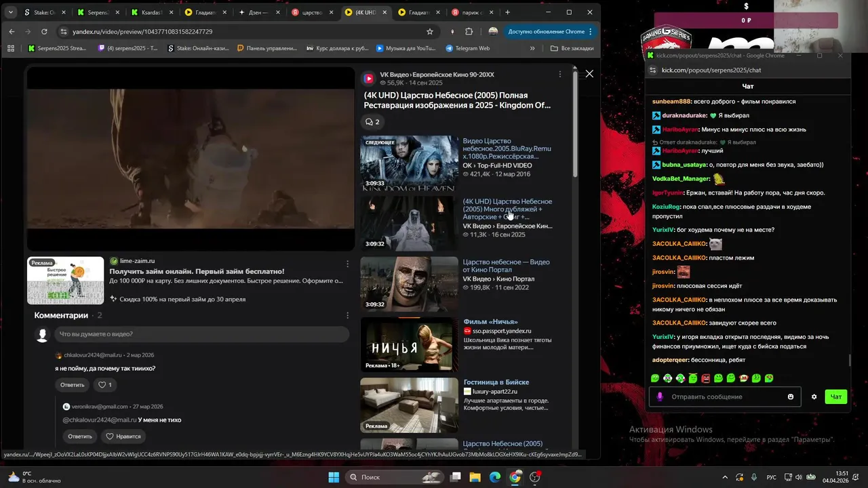Open Task View on the taskbar
Viewport: 868px width, 488px height.
[456, 477]
